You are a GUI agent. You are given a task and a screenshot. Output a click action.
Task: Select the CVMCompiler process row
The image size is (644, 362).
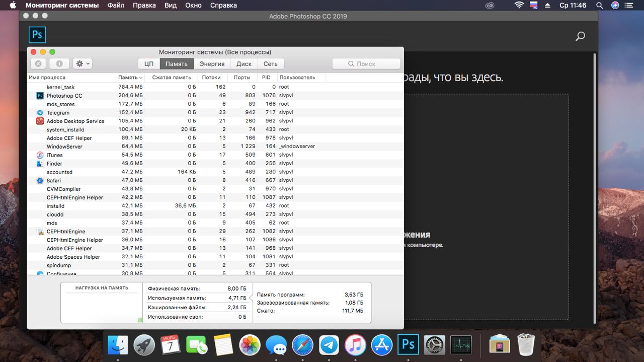tap(215, 189)
